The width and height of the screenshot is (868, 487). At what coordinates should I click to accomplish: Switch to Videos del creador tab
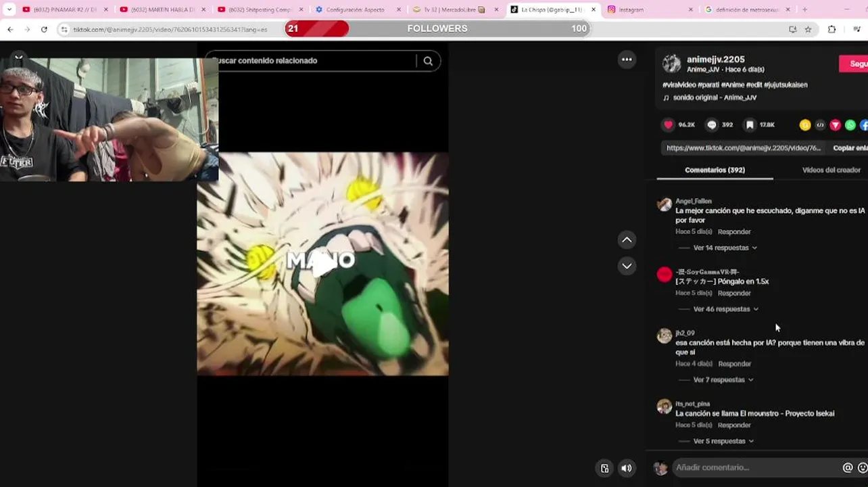[x=831, y=170]
